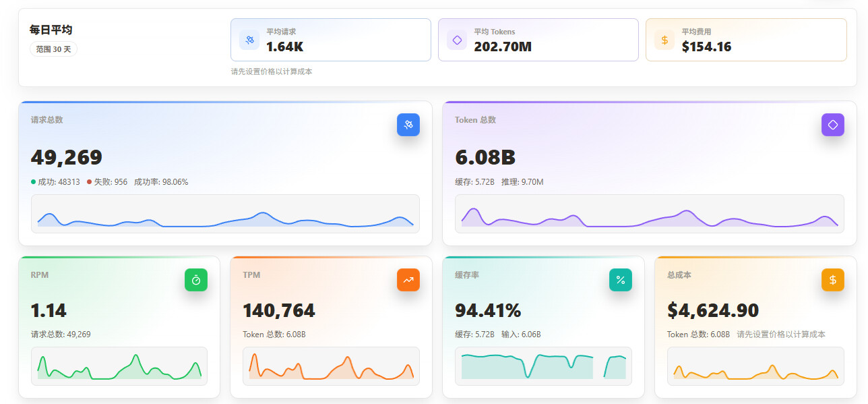Click the dollar icon in 平均费用 tile
Viewport: 868px width, 404px height.
[x=664, y=40]
